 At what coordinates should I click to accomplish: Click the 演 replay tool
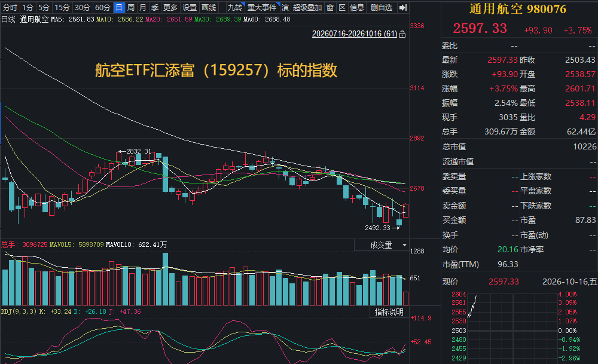tap(285, 8)
